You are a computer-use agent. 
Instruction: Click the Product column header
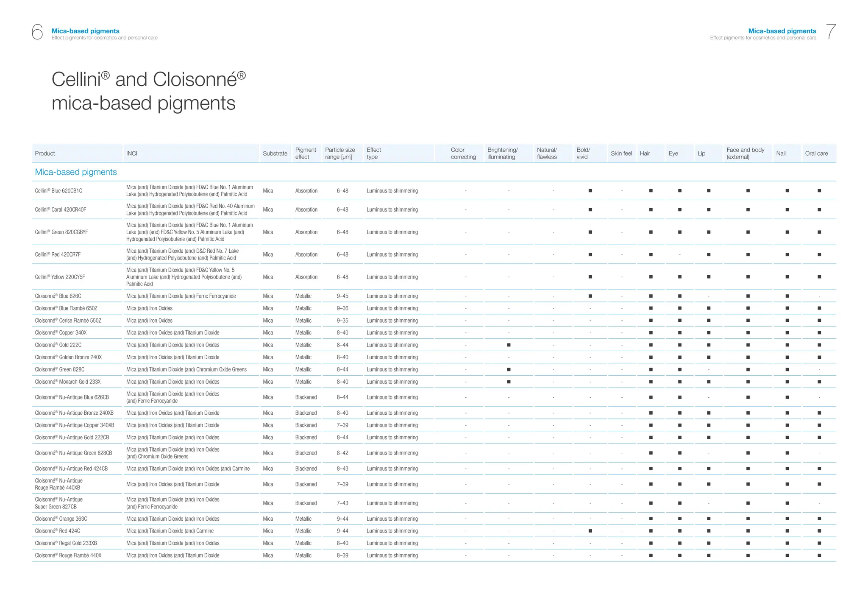pyautogui.click(x=45, y=153)
